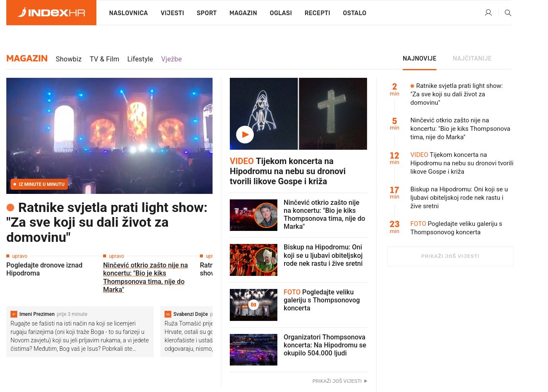The height and width of the screenshot is (392, 548).
Task: Click Imeni Prezimen commenter avatar icon
Action: pos(14,314)
